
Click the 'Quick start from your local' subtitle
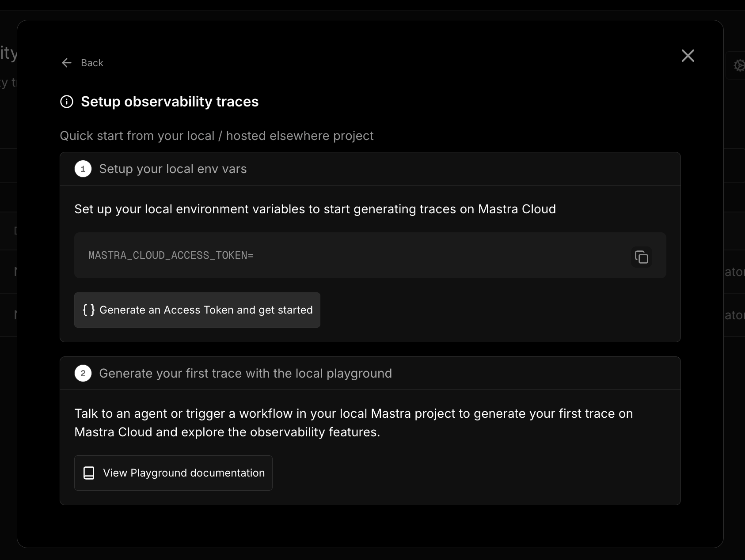217,136
